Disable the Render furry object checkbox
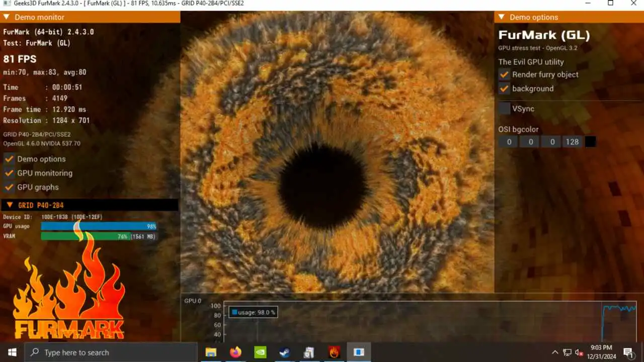The height and width of the screenshot is (362, 644). tap(504, 74)
